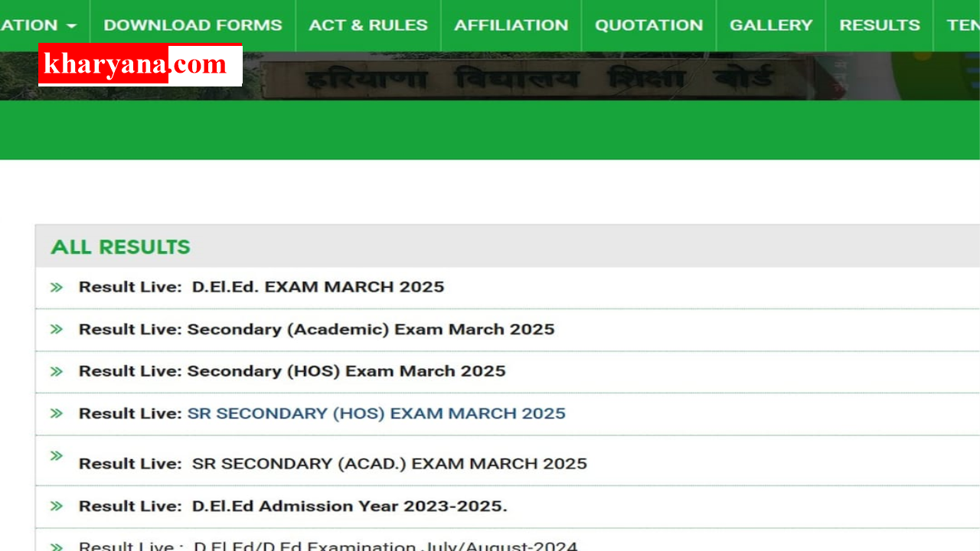This screenshot has width=980, height=551.
Task: Open Secondary (Academic) Exam March 2025 result
Action: pos(371,330)
